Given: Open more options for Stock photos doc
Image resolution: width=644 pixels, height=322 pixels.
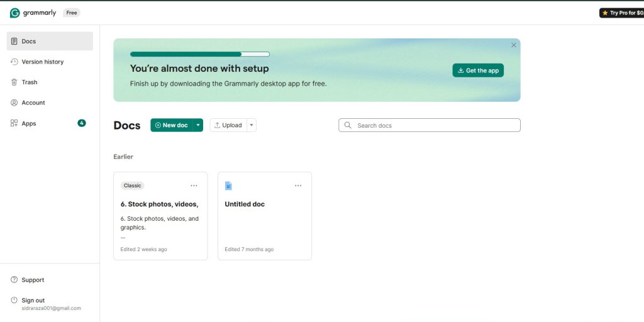Looking at the screenshot, I should [194, 186].
